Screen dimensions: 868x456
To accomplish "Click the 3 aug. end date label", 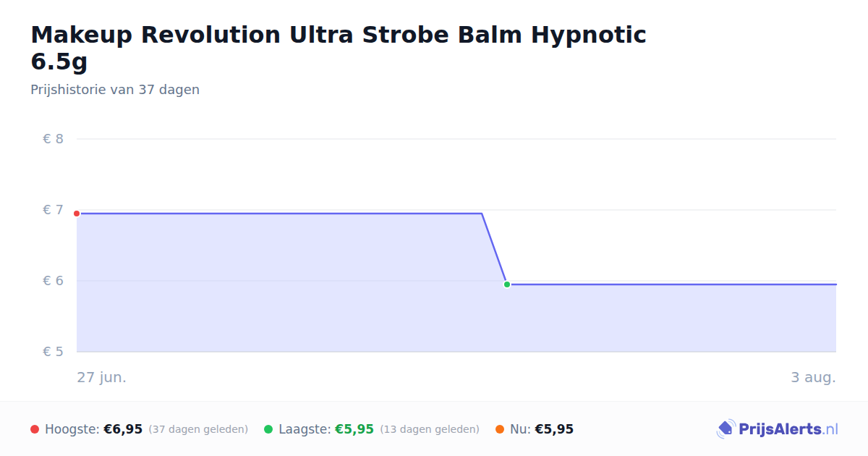I will tap(813, 378).
